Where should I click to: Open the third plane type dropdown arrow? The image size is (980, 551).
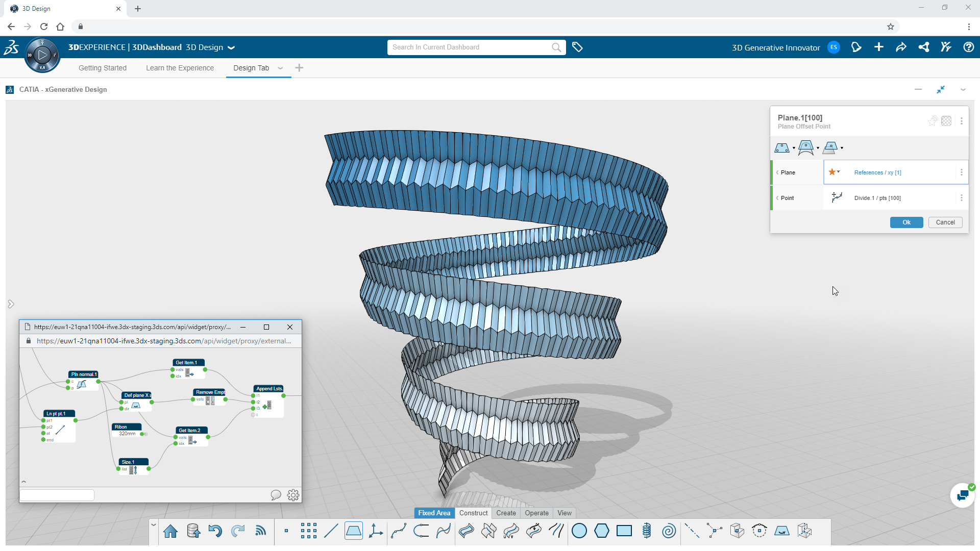(x=842, y=148)
